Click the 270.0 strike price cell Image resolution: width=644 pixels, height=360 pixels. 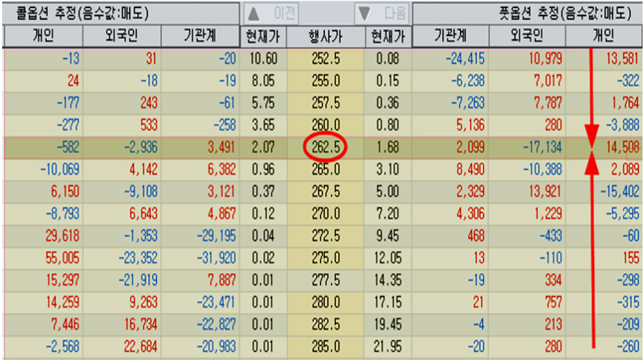(x=325, y=213)
